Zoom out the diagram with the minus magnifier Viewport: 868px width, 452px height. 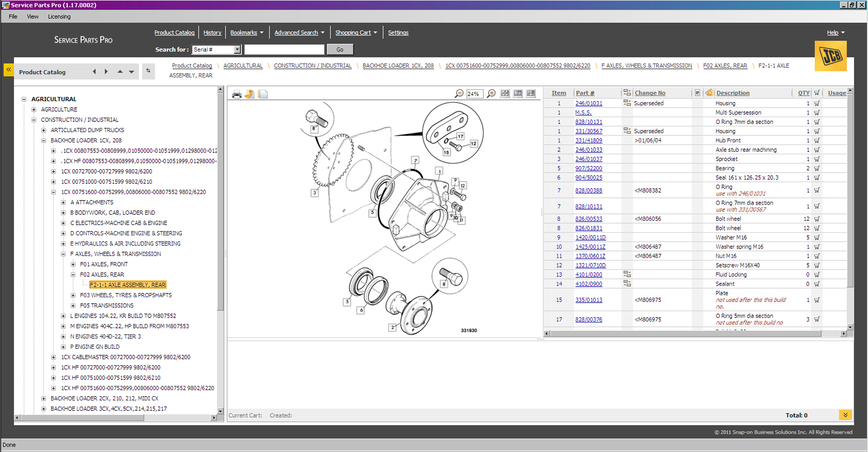pos(459,94)
